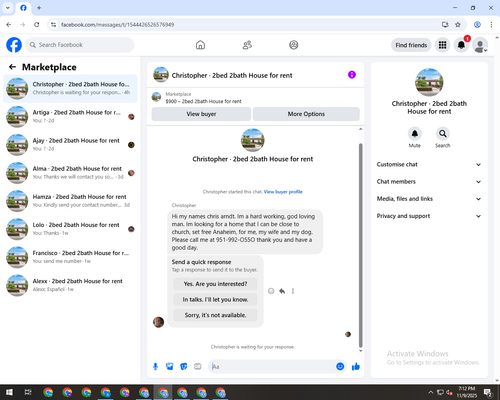500x400 pixels.
Task: Click the message text input box
Action: coord(272,367)
